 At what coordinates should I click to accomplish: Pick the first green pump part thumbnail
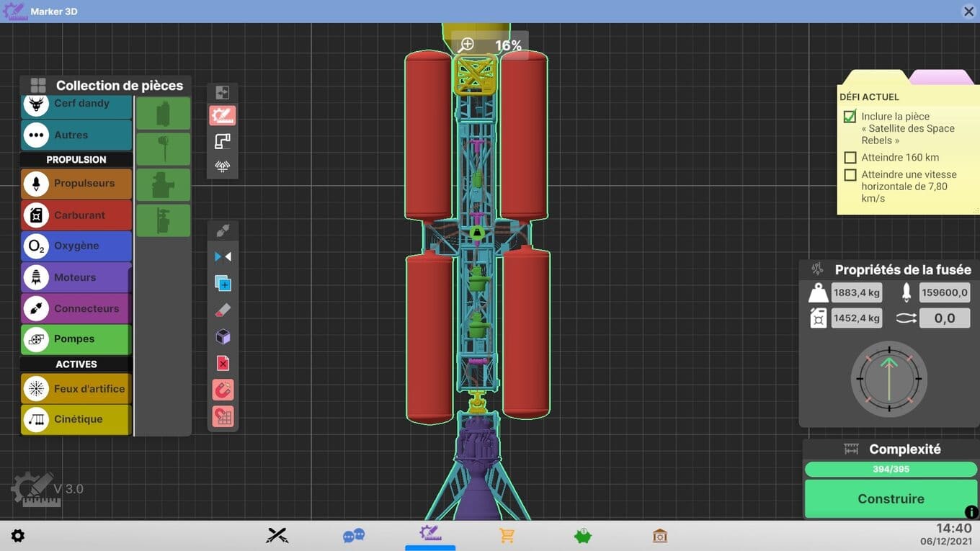pyautogui.click(x=164, y=114)
